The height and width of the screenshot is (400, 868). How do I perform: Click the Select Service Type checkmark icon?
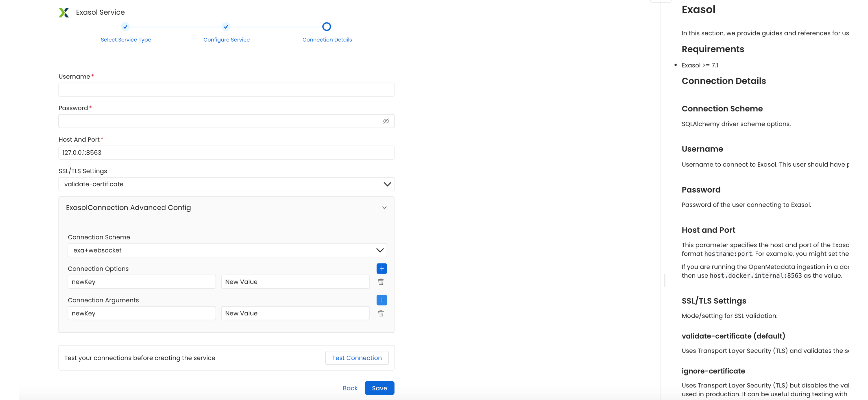point(125,27)
